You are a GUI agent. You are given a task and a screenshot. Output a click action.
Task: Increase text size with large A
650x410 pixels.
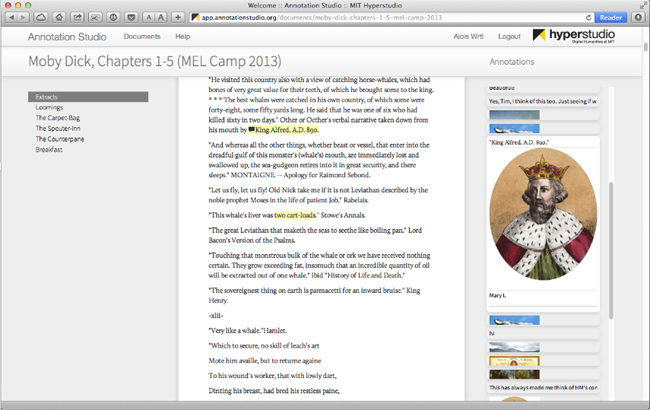click(x=161, y=17)
